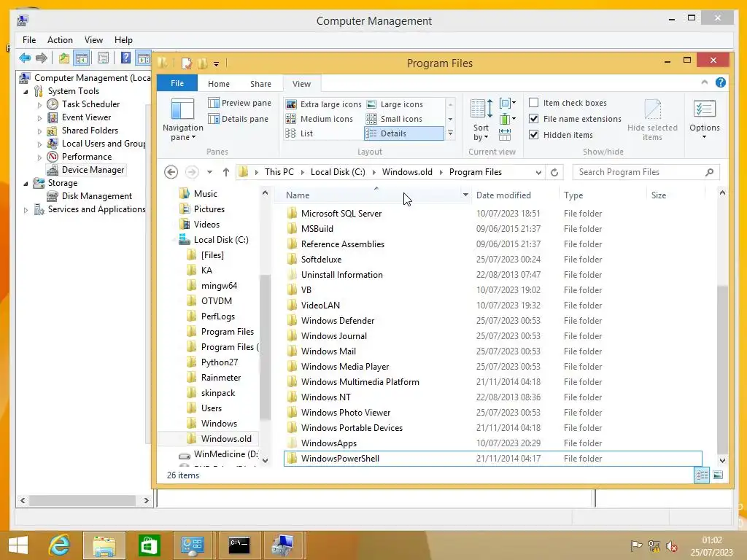The height and width of the screenshot is (560, 747).
Task: Switch to Home ribbon tab
Action: pyautogui.click(x=219, y=84)
